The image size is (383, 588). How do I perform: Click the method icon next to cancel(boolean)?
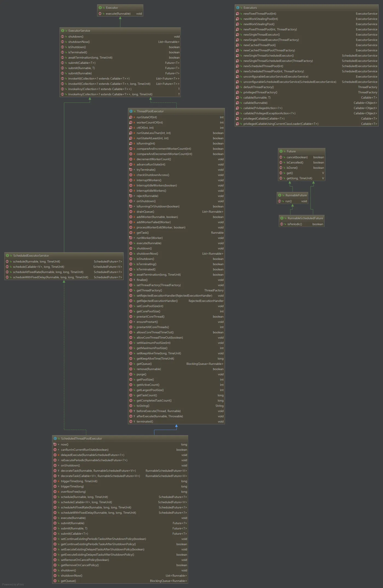(x=281, y=157)
